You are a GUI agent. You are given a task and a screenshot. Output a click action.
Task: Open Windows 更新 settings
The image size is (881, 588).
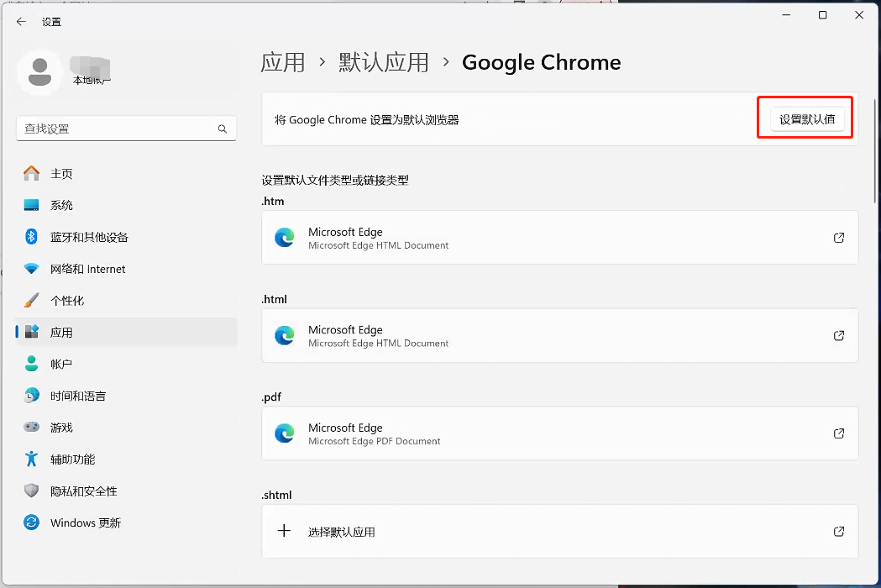pos(126,522)
